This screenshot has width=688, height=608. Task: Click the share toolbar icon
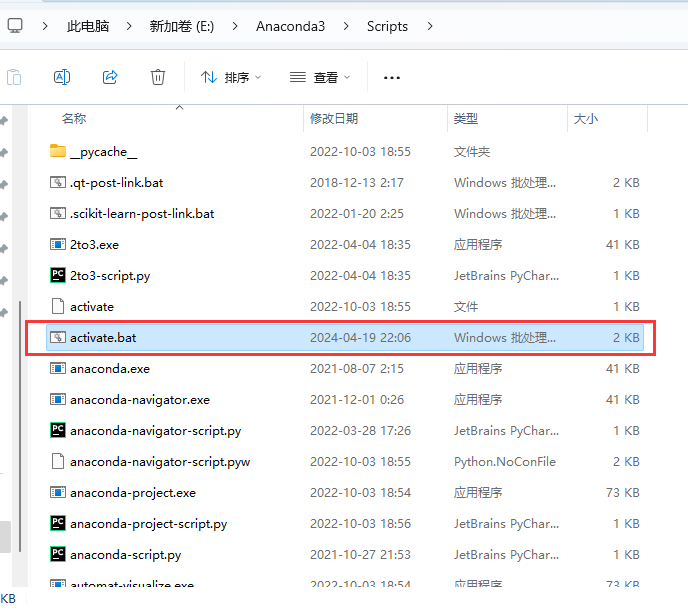(110, 77)
